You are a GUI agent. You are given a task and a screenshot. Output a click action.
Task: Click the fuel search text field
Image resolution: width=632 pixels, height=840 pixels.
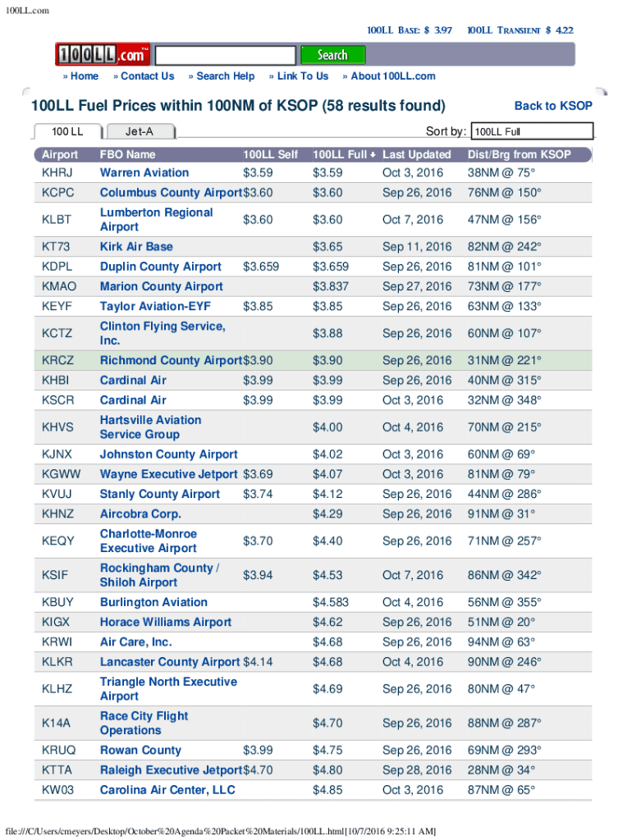click(x=225, y=56)
